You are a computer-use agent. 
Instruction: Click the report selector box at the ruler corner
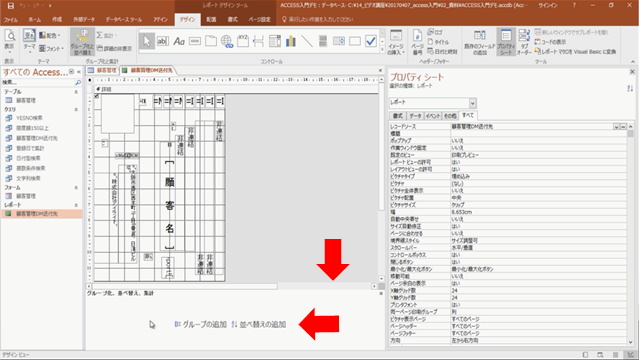click(x=90, y=80)
